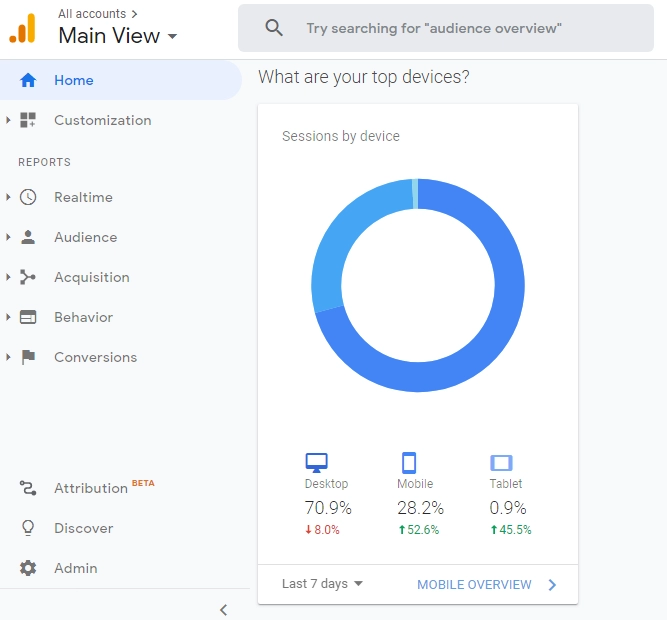Viewport: 667px width, 620px height.
Task: Focus the audience overview search field
Action: click(445, 28)
